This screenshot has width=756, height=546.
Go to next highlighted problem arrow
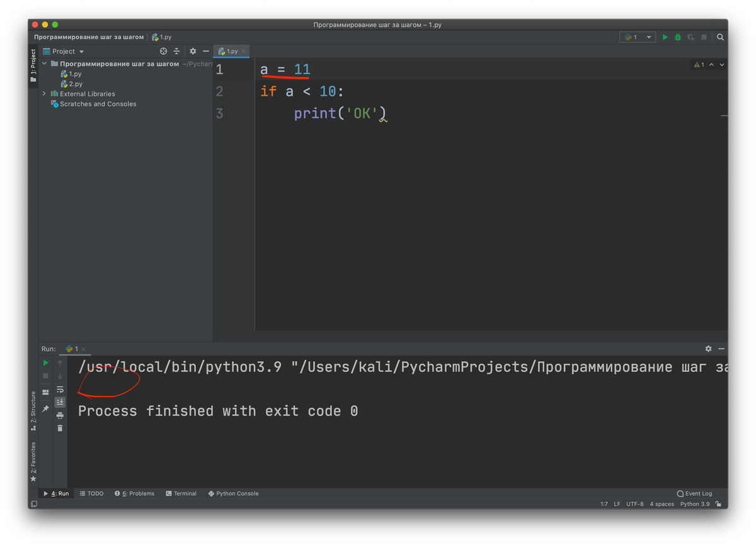[722, 64]
